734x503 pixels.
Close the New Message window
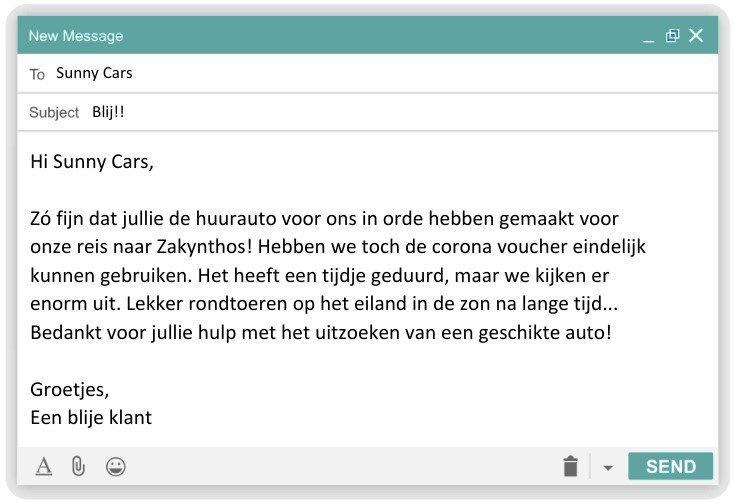696,35
